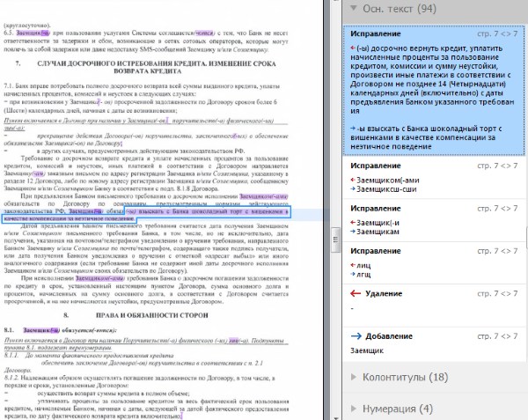Select the highlighted Исправление about шоколадный торт
Image resolution: width=528 pixels, height=420 pixels.
coord(434,90)
